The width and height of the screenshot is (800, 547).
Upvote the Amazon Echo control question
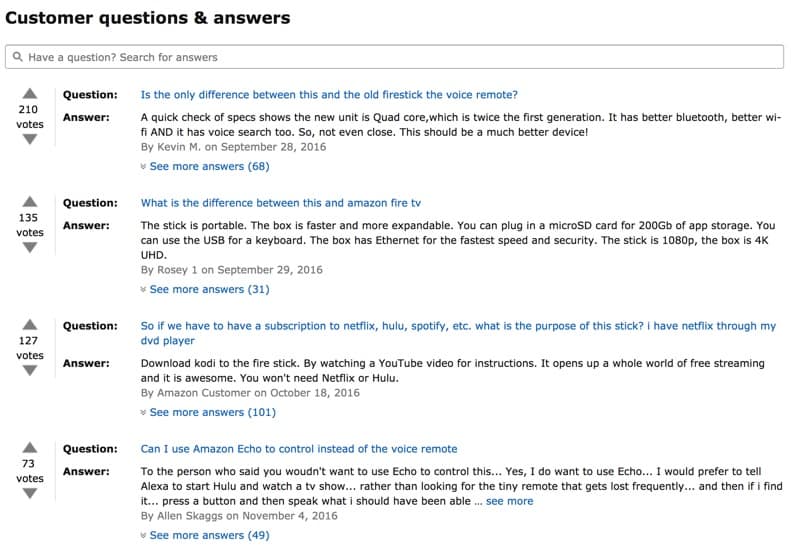click(x=29, y=447)
